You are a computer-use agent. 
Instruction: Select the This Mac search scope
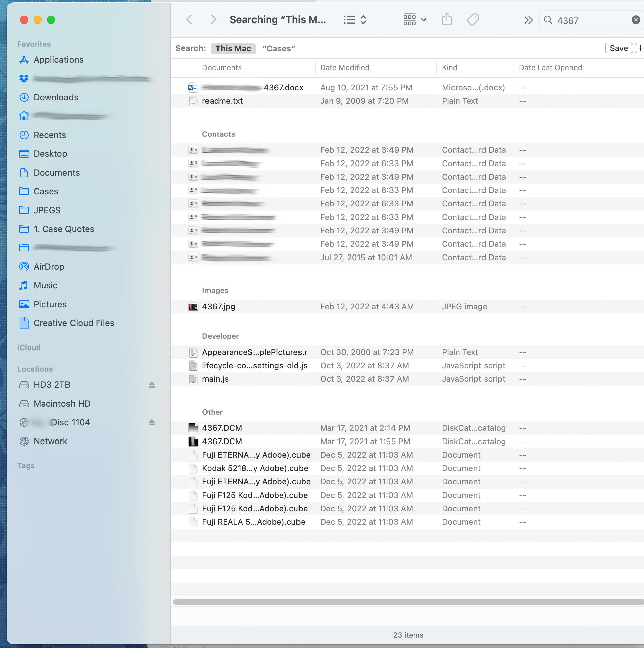coord(233,48)
